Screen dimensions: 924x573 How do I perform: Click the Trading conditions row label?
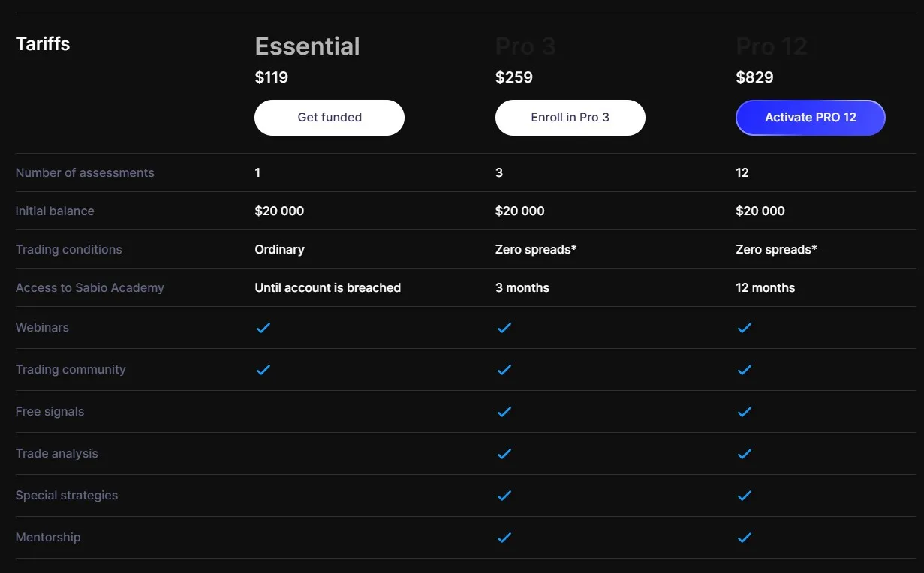(x=68, y=249)
